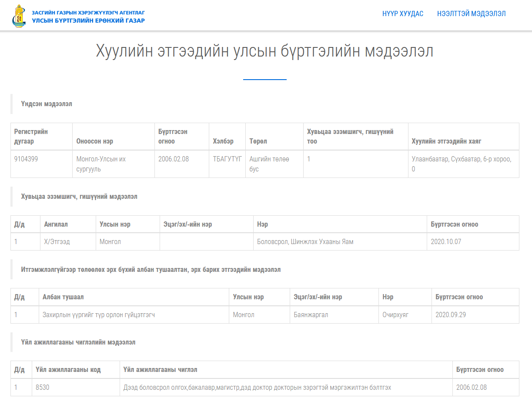Open the НЭЭЛТТЭЙ МЭДЭЭЛЭЛ menu link
Screen dimensions: 532x405
(x=472, y=14)
